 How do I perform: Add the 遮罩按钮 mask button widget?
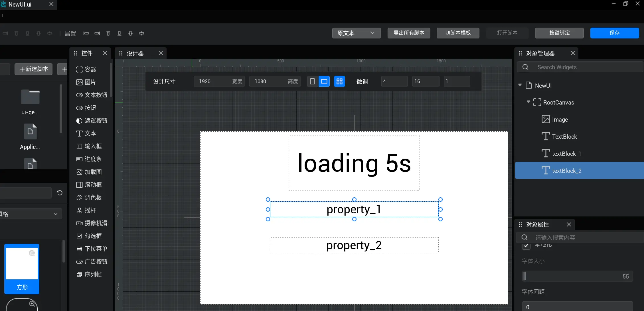[x=92, y=121]
